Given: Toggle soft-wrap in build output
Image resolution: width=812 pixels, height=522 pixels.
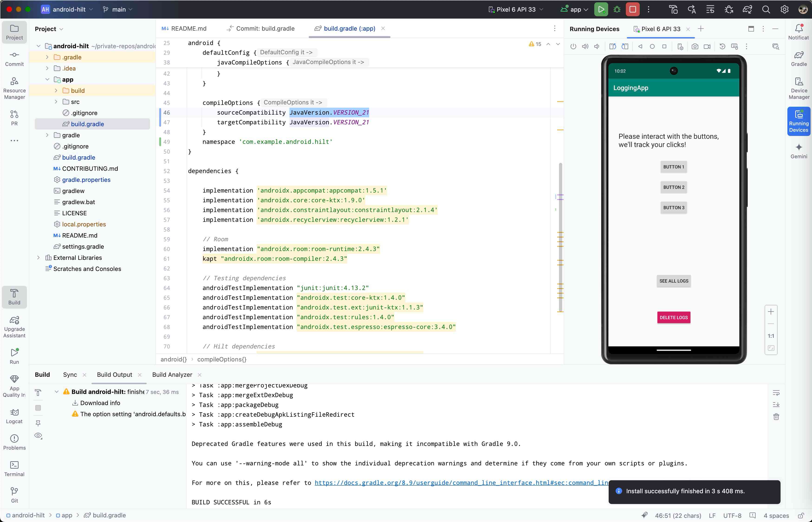Looking at the screenshot, I should coord(776,393).
